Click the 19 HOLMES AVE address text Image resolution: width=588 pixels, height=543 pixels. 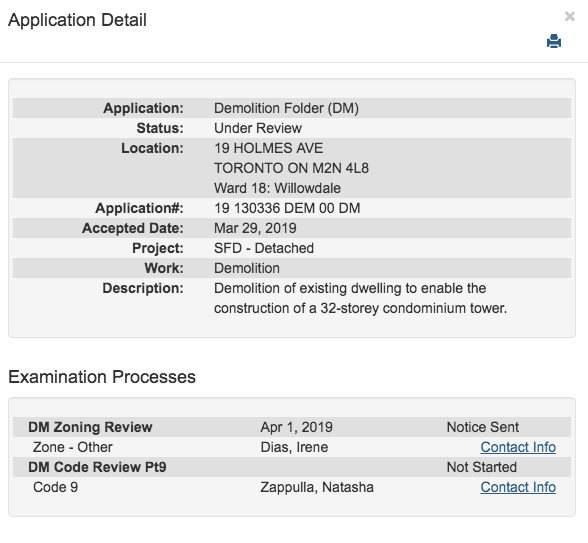[268, 148]
